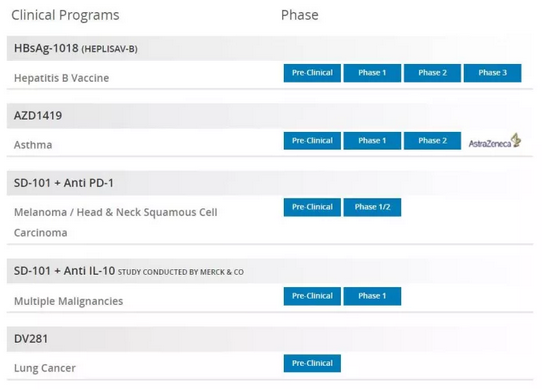This screenshot has height=389, width=542.
Task: Click Phase 2 badge in Asthma row
Action: coord(432,141)
